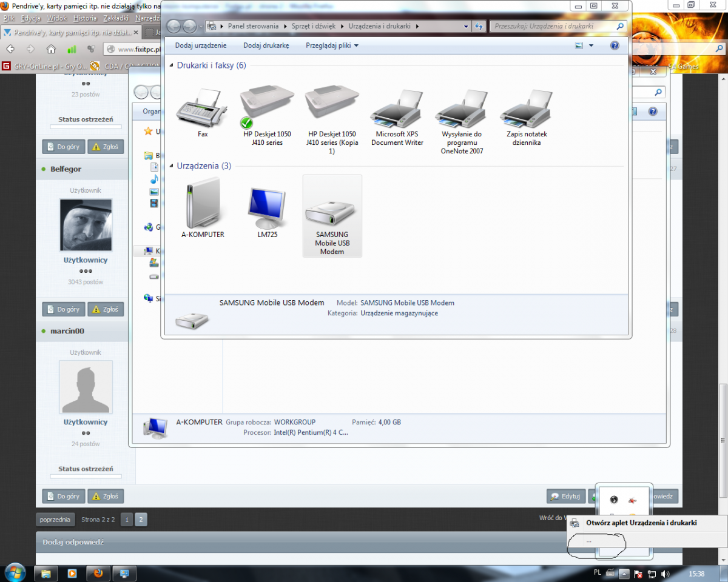The height and width of the screenshot is (582, 728).
Task: Focus the Przeszukaj: Urządzenia i drukarki search box
Action: [558, 27]
